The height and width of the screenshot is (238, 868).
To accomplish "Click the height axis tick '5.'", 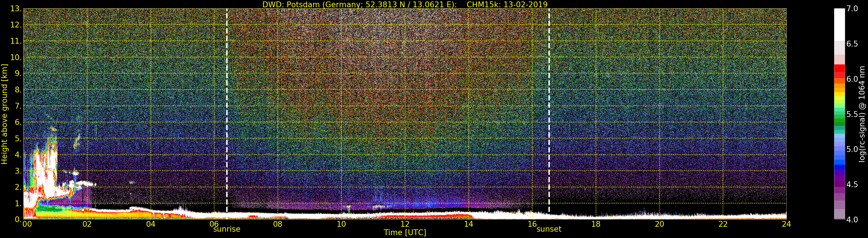I will pos(18,138).
